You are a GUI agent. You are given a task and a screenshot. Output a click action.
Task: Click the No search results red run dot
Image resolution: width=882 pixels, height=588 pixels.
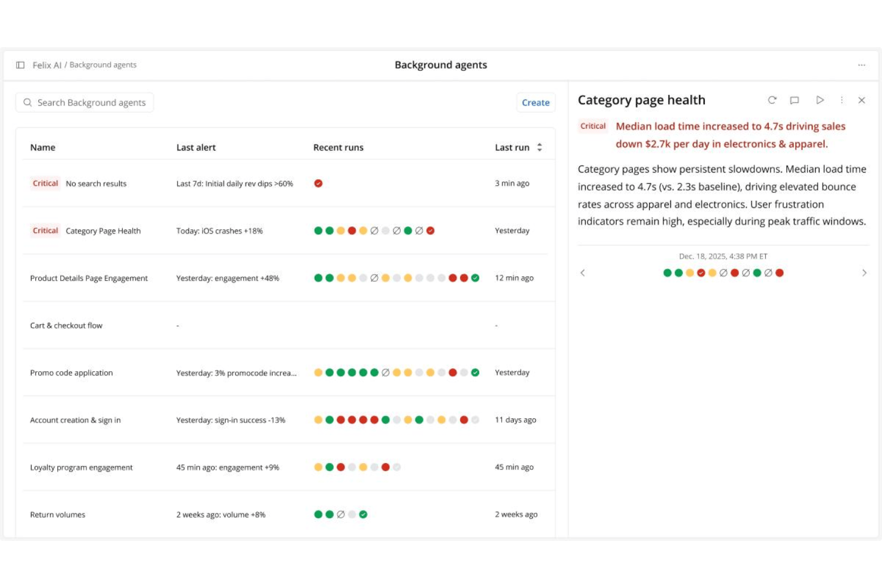[x=318, y=183]
